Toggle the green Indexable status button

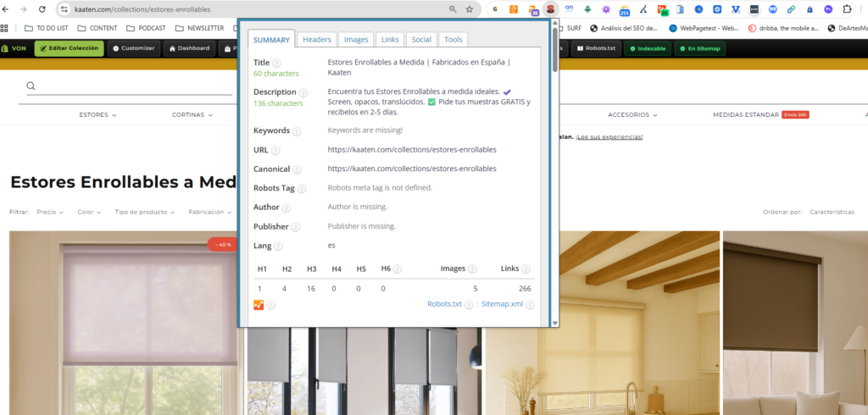645,48
